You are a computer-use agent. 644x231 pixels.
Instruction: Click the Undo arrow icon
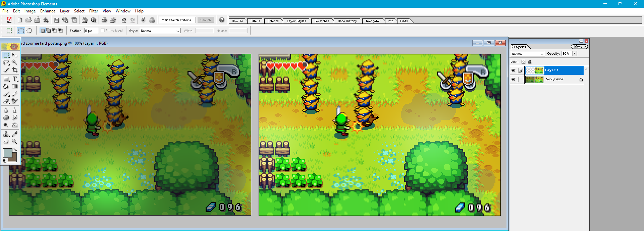pos(124,20)
